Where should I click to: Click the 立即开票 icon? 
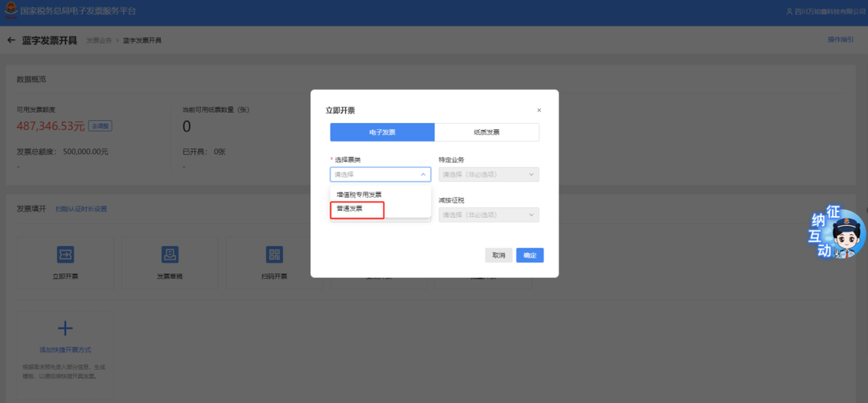coord(65,254)
